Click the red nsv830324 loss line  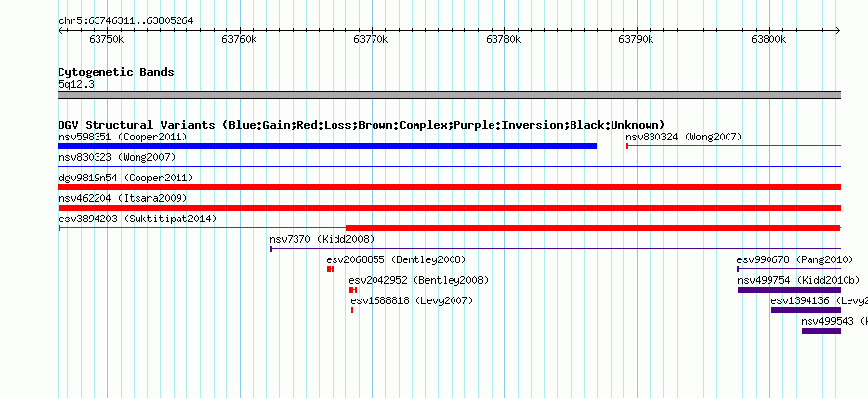[x=733, y=146]
